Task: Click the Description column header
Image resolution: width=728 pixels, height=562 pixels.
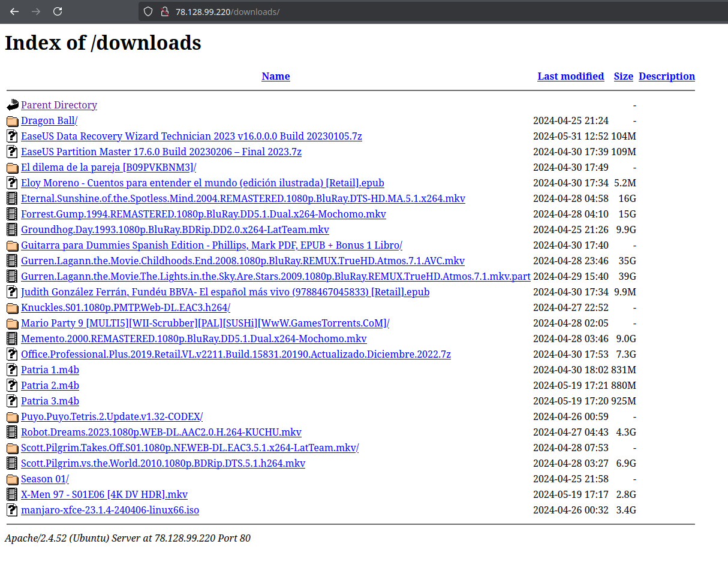Action: tap(666, 76)
